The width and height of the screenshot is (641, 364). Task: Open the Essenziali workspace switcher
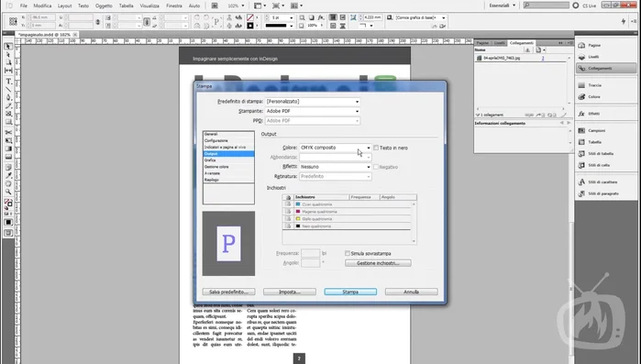tap(503, 6)
